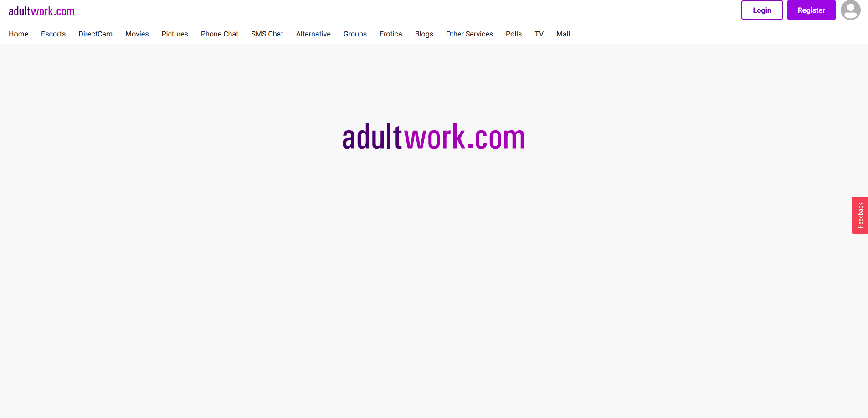Select Mall in the navigation bar
868x418 pixels.
[563, 34]
